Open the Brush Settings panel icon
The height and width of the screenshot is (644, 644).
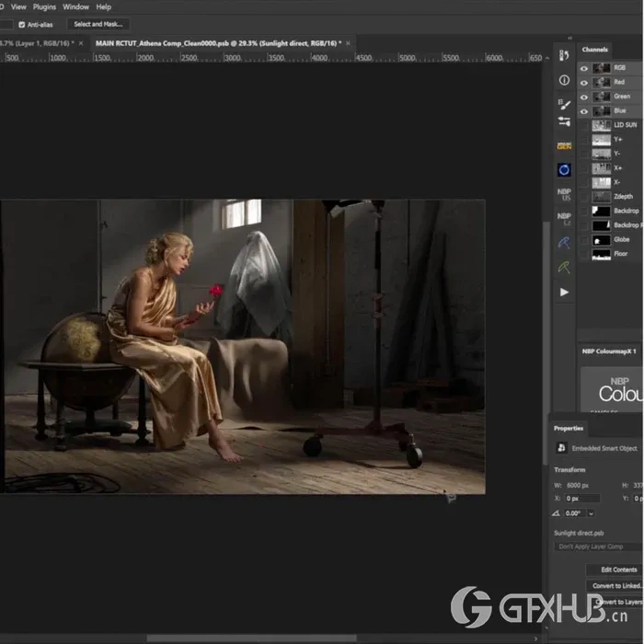pos(564,103)
